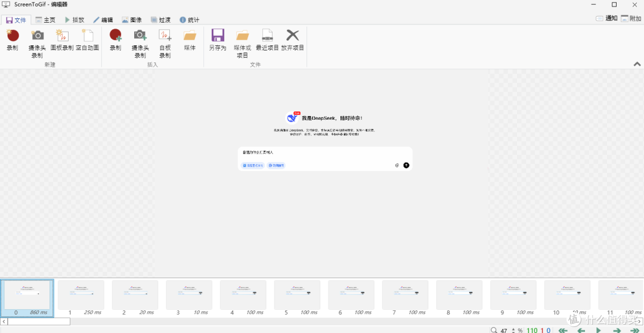Switch to the Transitions ribbon tab
644x333 pixels.
point(160,20)
